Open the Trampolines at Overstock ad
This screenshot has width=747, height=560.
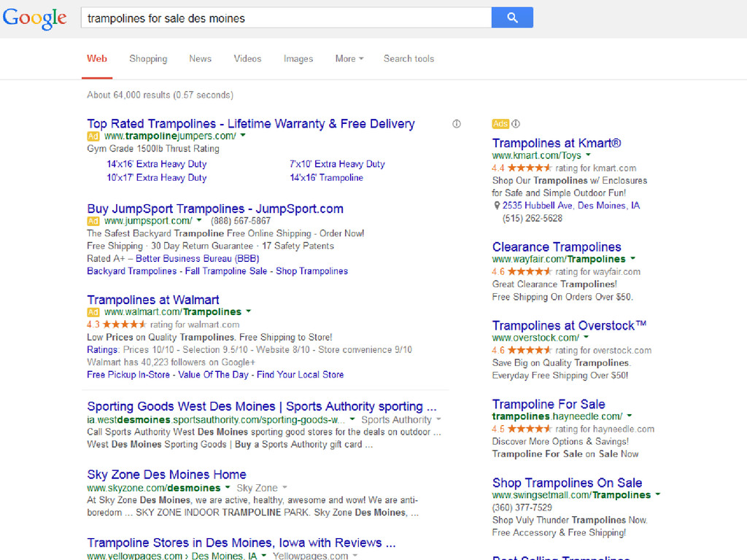pyautogui.click(x=569, y=326)
